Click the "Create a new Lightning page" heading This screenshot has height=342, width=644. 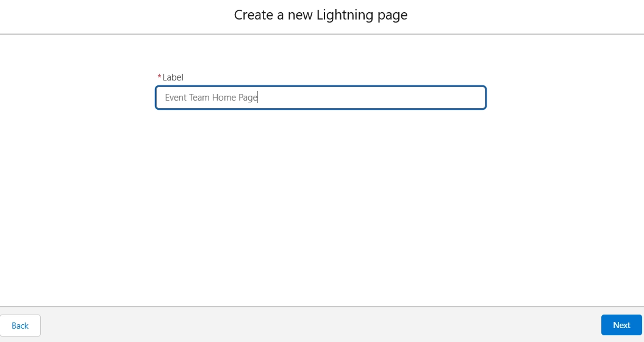pyautogui.click(x=321, y=15)
